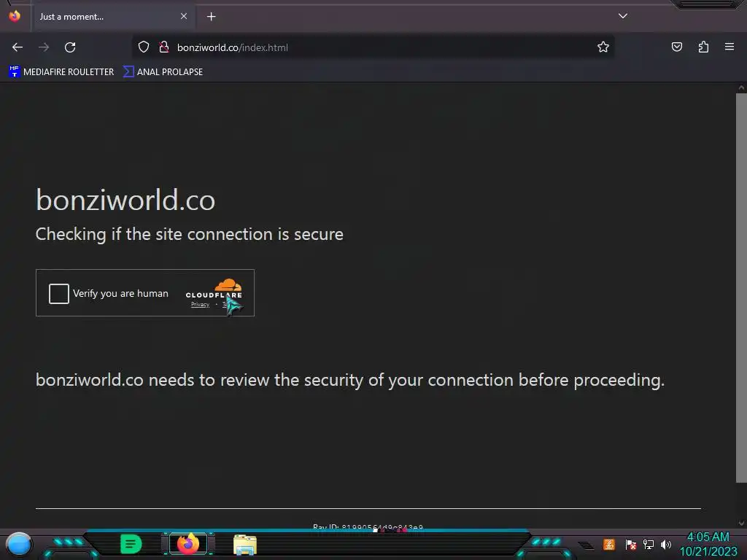Click the forward navigation arrow
The width and height of the screenshot is (747, 560).
click(44, 47)
